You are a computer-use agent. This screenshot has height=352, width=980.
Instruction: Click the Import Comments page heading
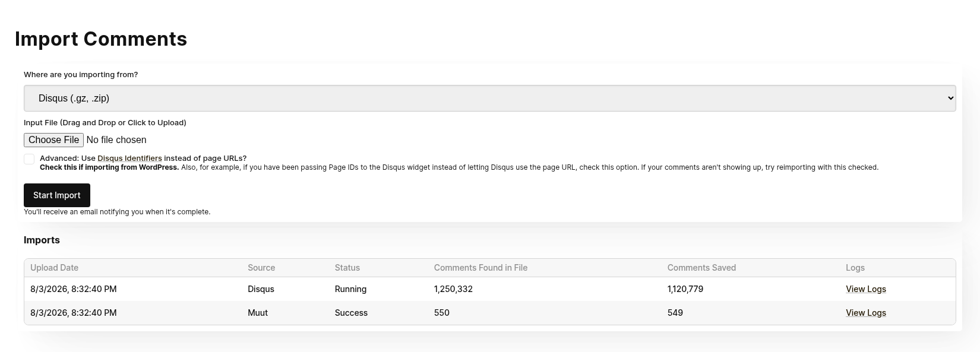pyautogui.click(x=101, y=39)
